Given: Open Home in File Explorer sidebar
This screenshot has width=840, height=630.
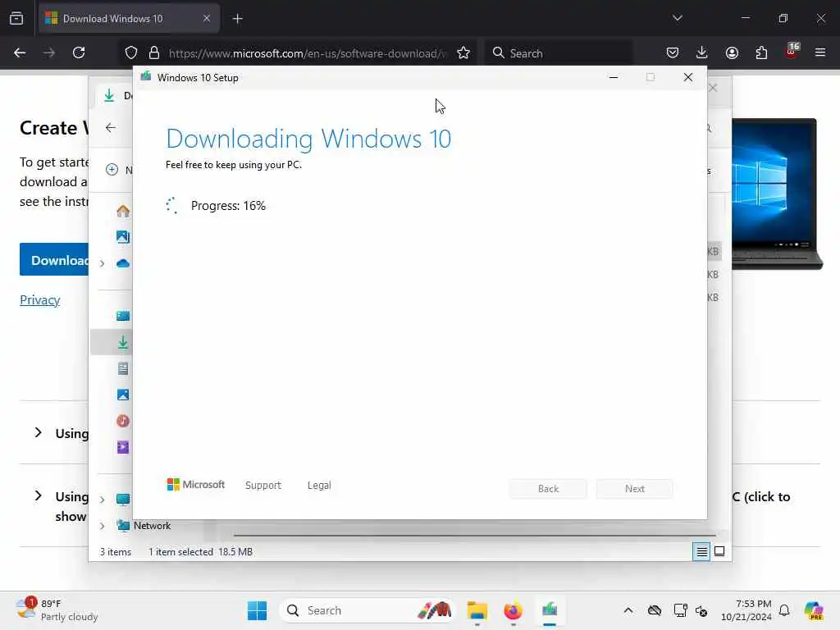Looking at the screenshot, I should (x=123, y=211).
